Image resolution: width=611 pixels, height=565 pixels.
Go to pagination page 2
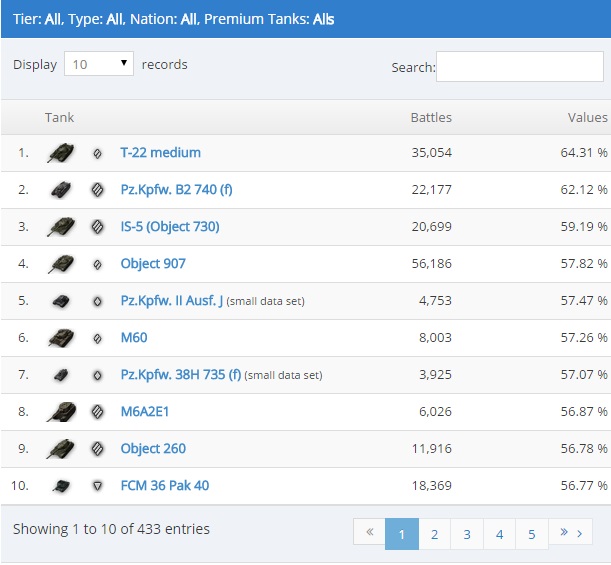click(434, 534)
